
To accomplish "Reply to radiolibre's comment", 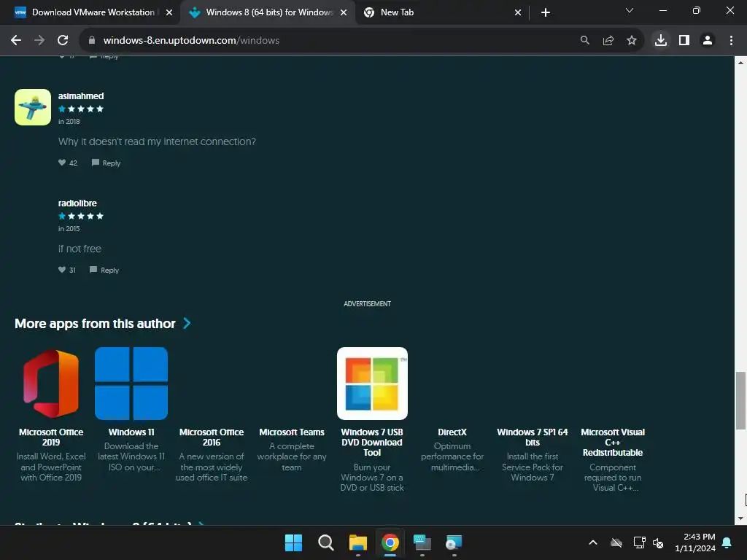I will pyautogui.click(x=104, y=270).
